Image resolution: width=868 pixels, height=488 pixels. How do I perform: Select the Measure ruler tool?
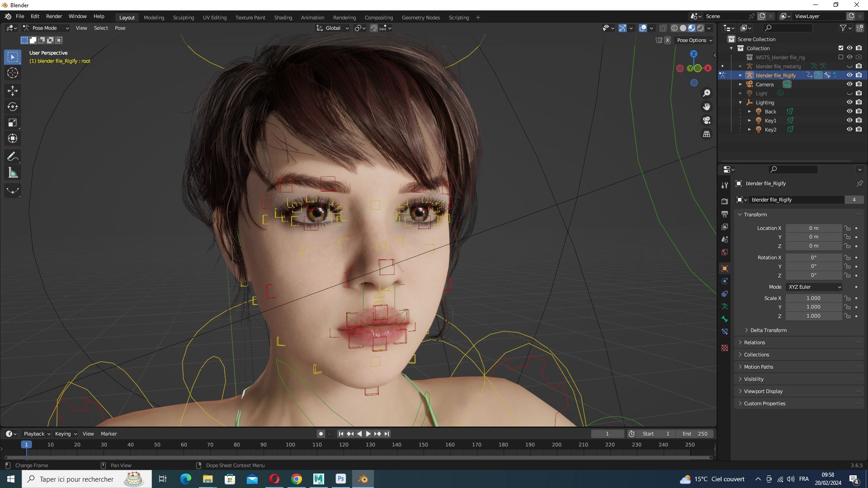click(13, 173)
